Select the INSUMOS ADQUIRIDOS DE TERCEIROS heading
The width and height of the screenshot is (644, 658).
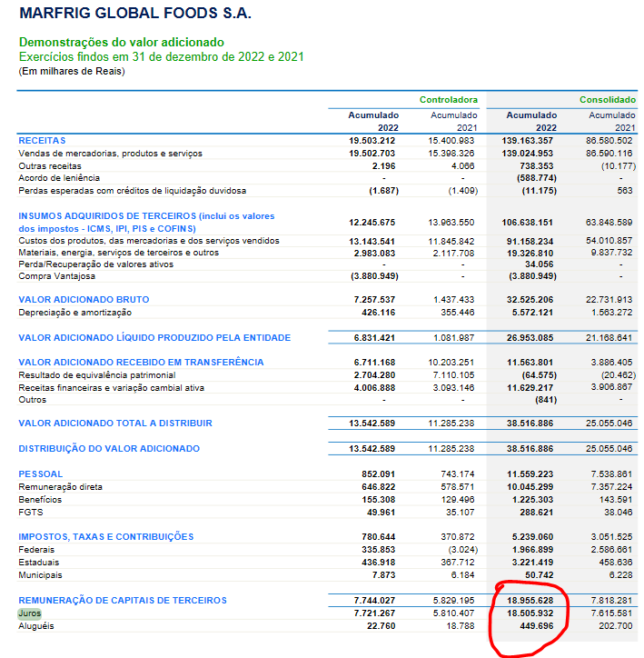click(x=146, y=223)
